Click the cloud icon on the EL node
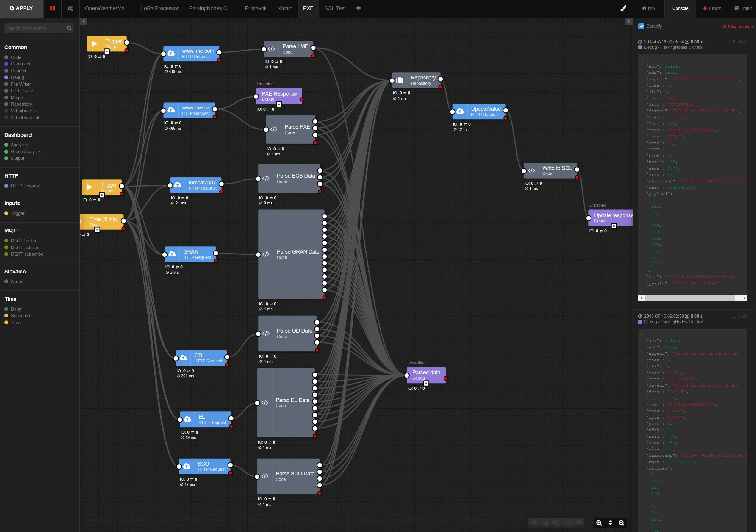 tap(188, 419)
